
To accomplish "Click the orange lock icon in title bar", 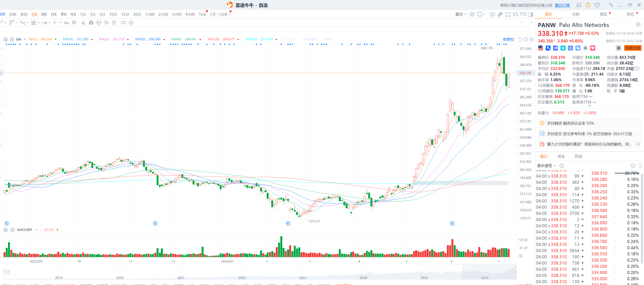I will 588,5.
